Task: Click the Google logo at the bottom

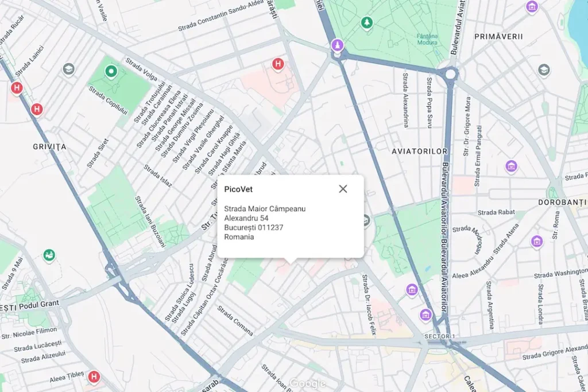Action: tap(307, 383)
